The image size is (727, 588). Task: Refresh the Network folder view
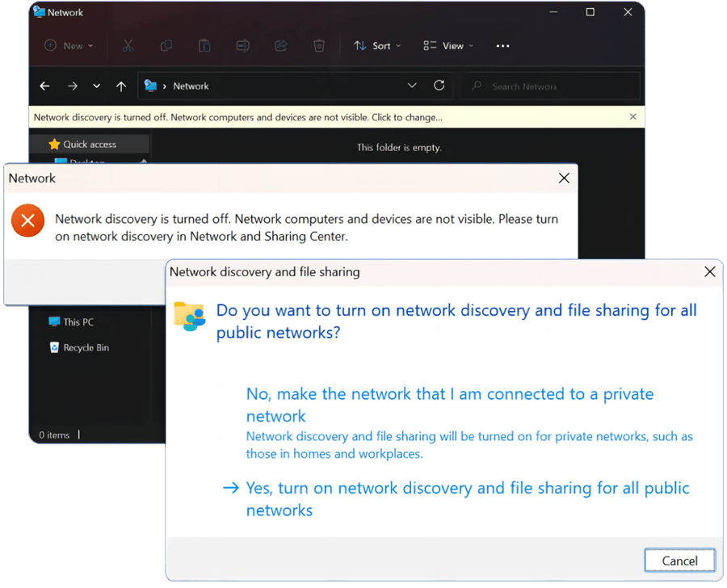[x=439, y=86]
